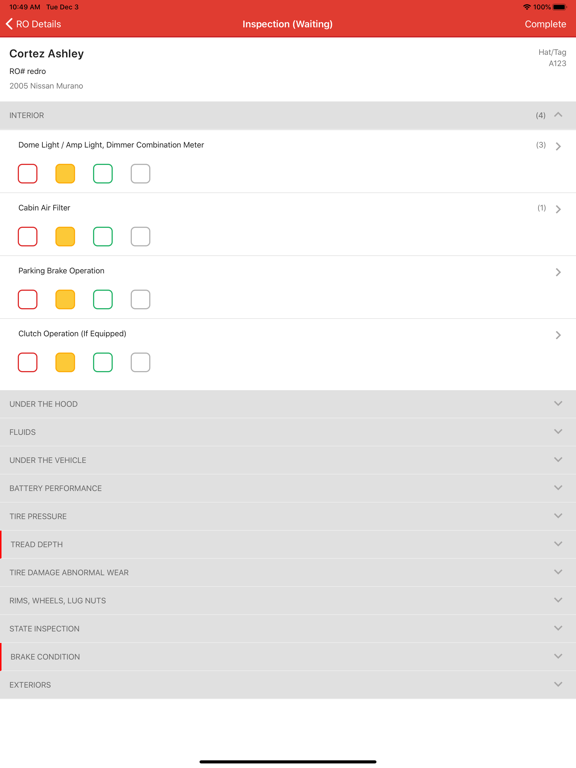The width and height of the screenshot is (576, 768).
Task: Mark Cabin Air Filter yellow
Action: pyautogui.click(x=65, y=237)
